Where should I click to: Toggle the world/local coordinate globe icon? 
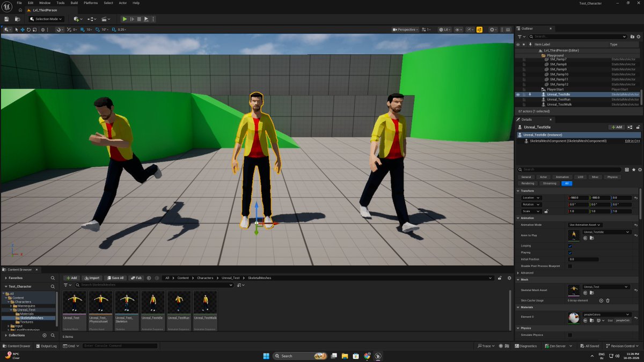pyautogui.click(x=44, y=29)
